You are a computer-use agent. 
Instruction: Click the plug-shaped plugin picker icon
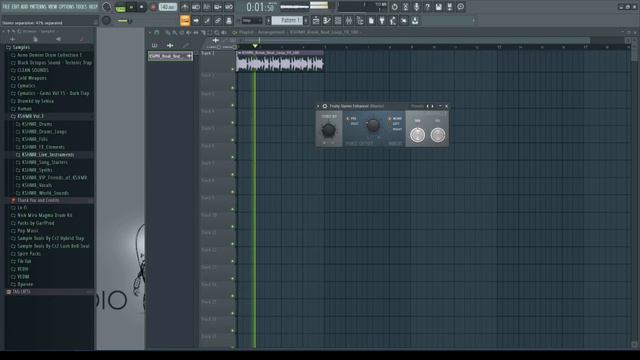pos(382,20)
